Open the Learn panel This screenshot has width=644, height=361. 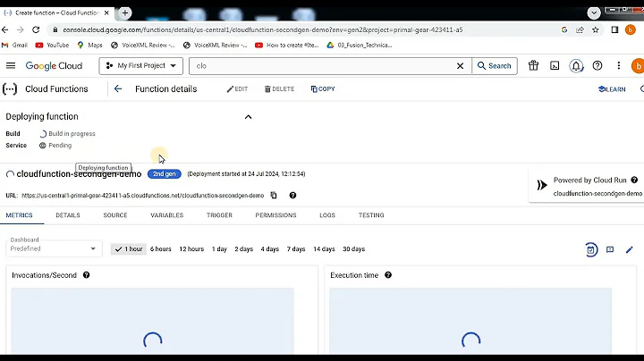[x=612, y=89]
